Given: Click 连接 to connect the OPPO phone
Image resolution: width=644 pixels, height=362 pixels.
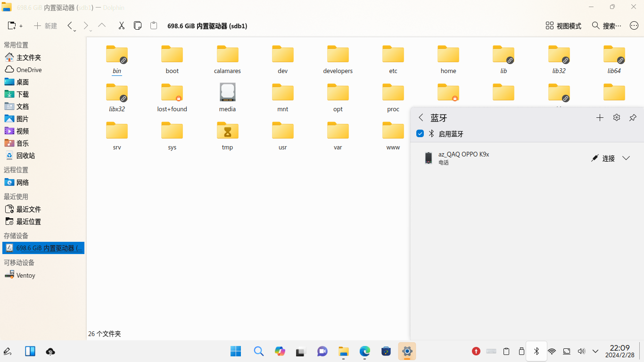Looking at the screenshot, I should point(603,158).
